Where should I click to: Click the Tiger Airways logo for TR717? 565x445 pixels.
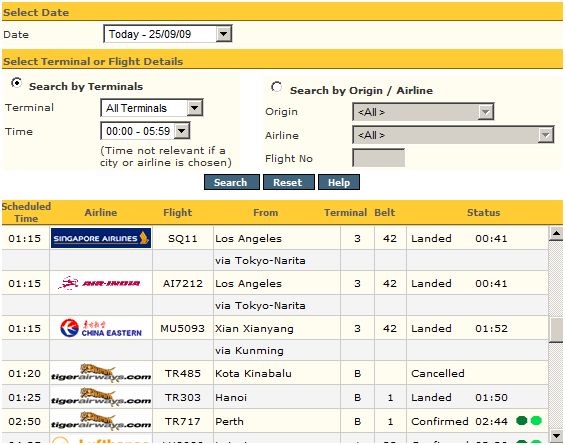coord(101,421)
